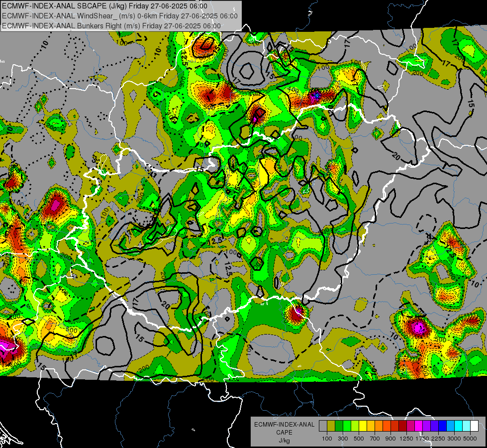Select the lime yellow-green legend swatch
487x448 pixels.
[x=355, y=426]
